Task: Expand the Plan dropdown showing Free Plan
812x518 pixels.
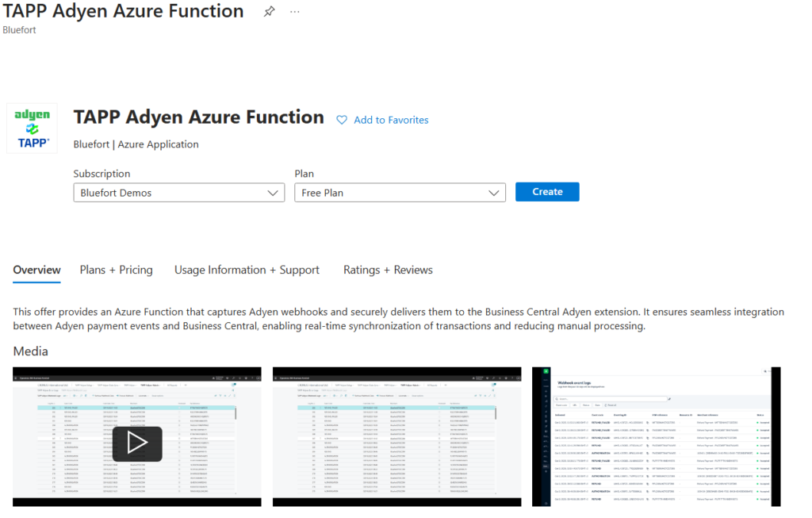Action: pos(399,193)
